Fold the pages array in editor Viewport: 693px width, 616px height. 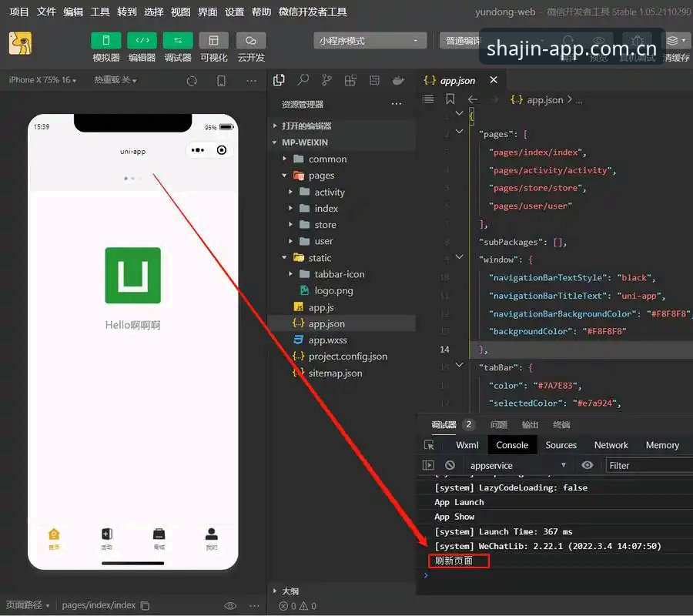click(460, 131)
